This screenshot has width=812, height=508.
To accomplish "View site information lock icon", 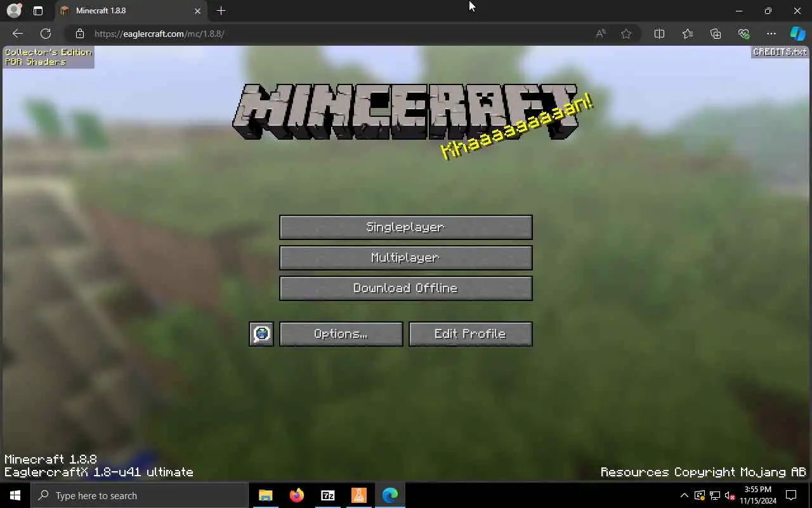I will tap(79, 34).
